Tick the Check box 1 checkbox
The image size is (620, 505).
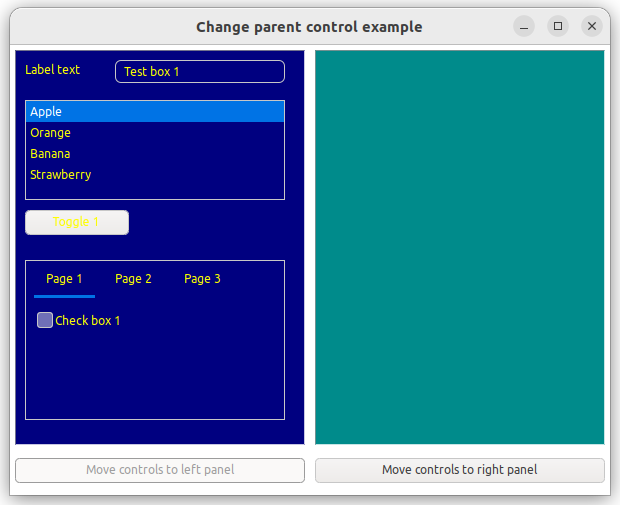(x=45, y=320)
